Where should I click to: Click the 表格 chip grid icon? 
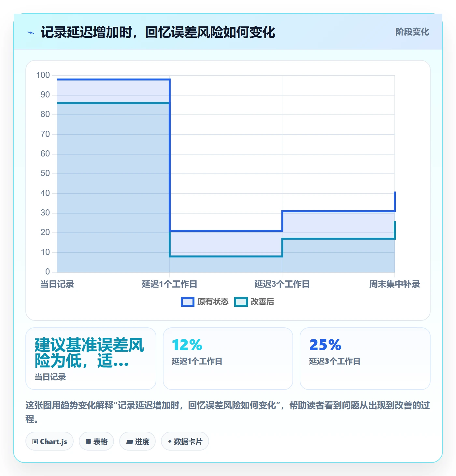88,442
